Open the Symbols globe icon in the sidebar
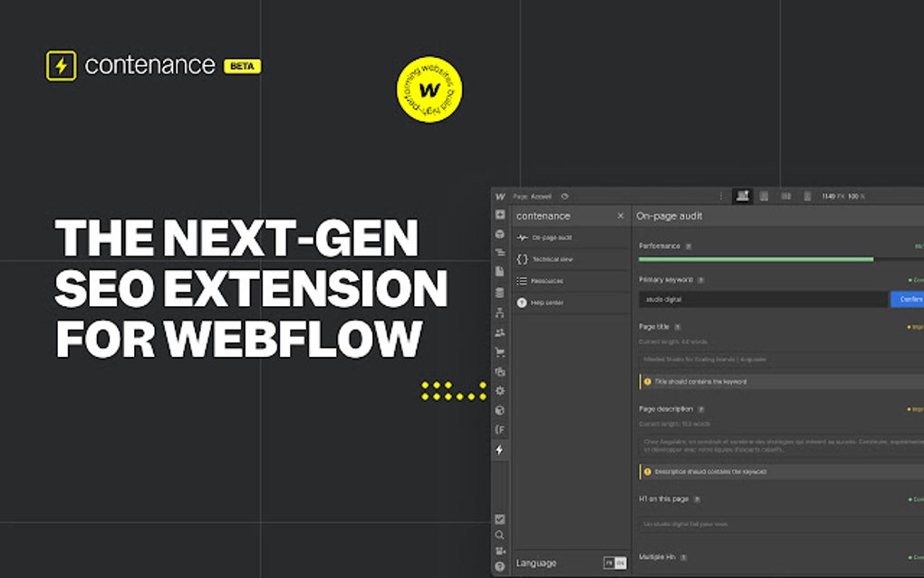This screenshot has width=924, height=578. (500, 235)
